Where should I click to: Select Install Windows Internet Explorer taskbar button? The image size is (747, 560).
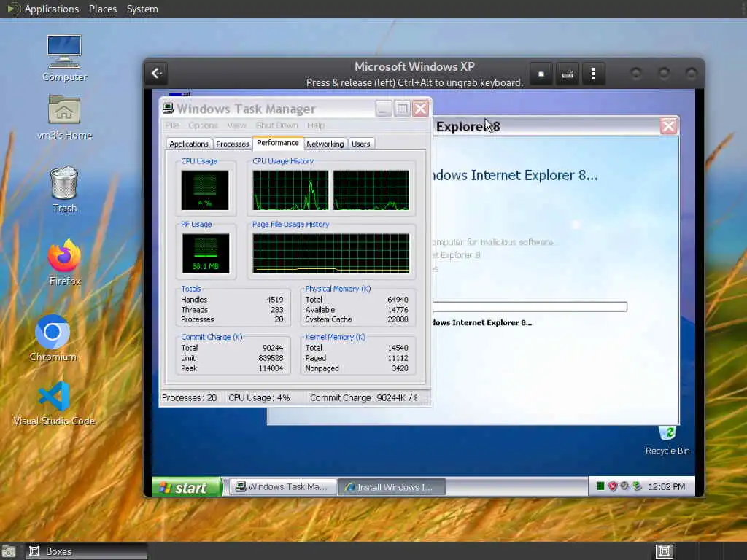(x=392, y=487)
